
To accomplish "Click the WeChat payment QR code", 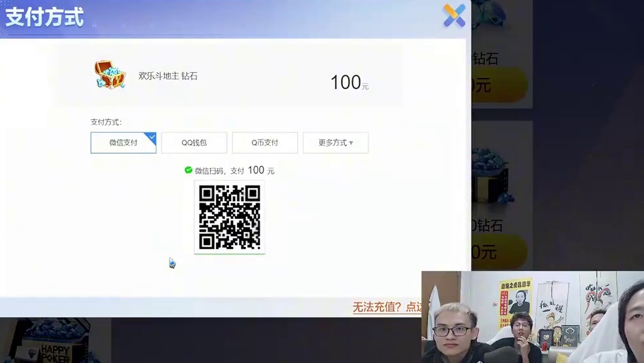I will (230, 217).
